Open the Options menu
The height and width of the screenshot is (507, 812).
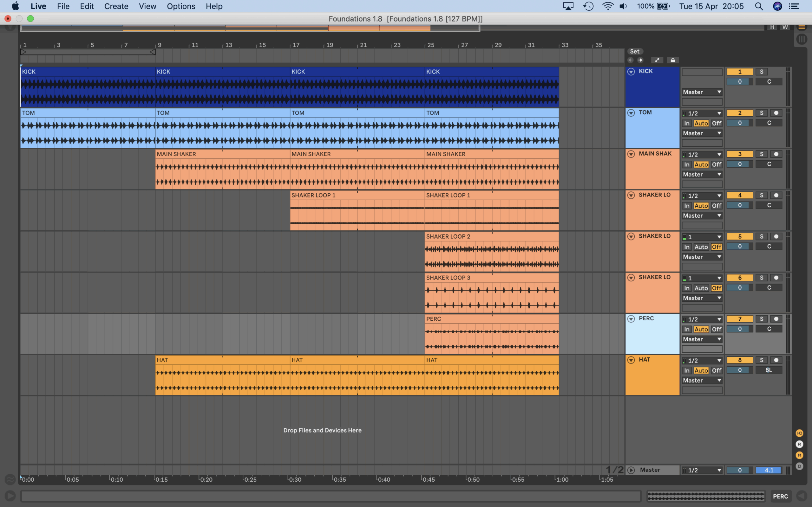[x=181, y=6]
